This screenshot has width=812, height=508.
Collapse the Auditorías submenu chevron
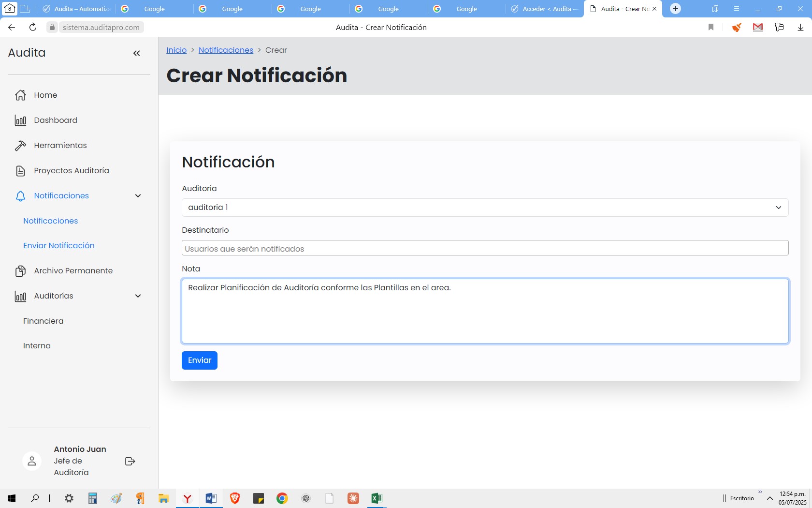click(x=138, y=296)
